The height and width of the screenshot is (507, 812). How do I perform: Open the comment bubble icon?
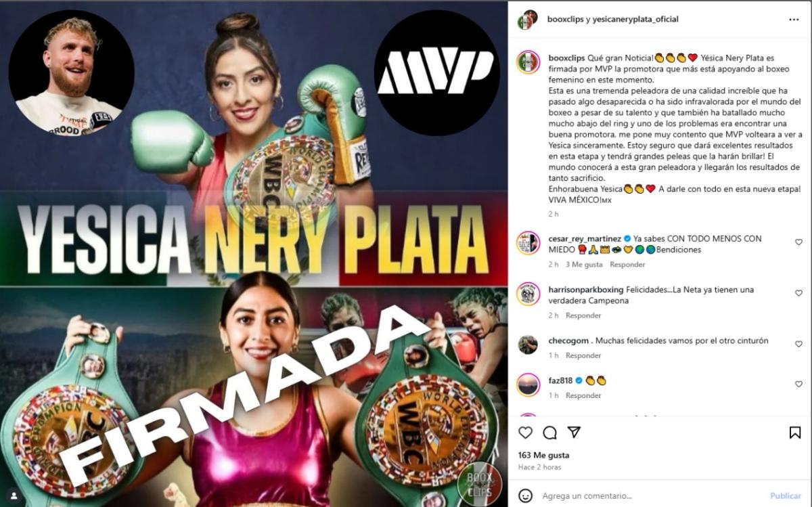(x=550, y=433)
